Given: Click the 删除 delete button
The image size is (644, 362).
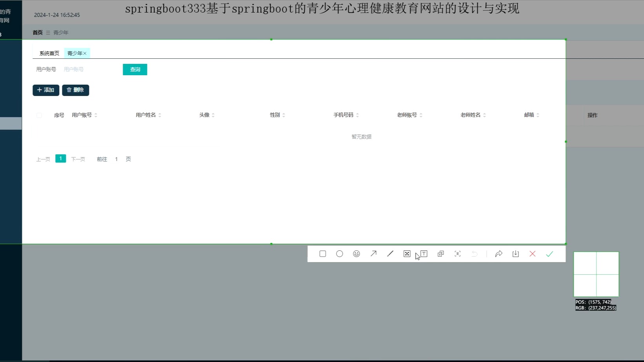Looking at the screenshot, I should [x=76, y=90].
